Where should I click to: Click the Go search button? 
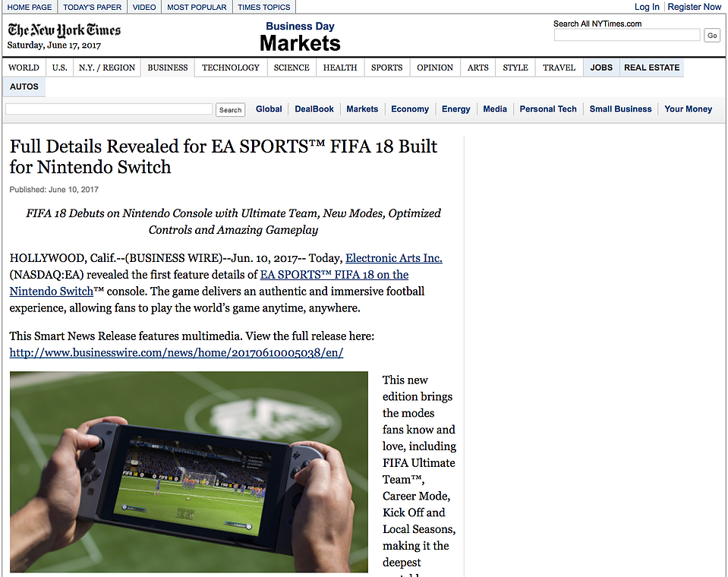click(x=712, y=35)
